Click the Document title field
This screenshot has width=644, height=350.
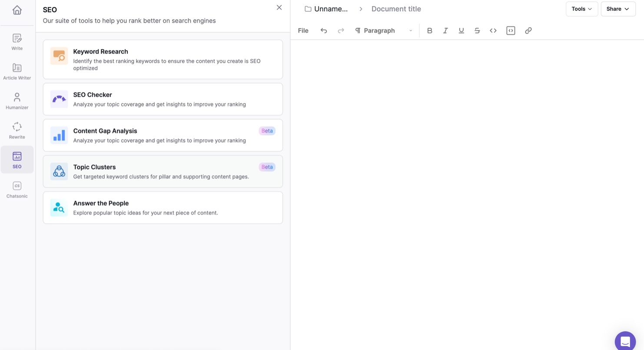pos(396,9)
